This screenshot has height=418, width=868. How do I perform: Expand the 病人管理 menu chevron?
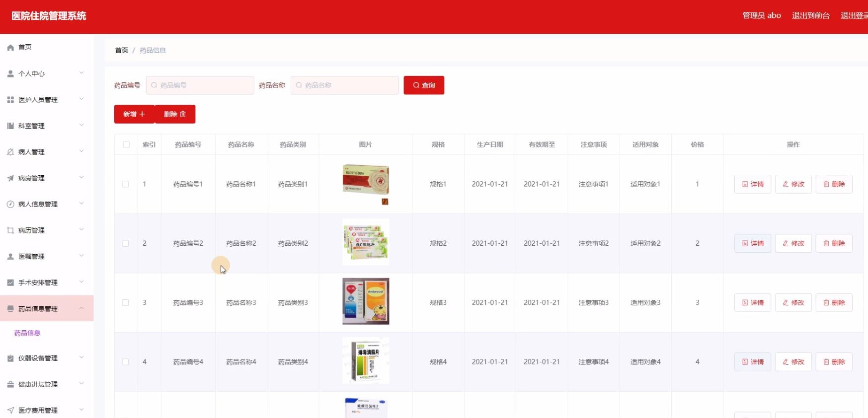(81, 151)
